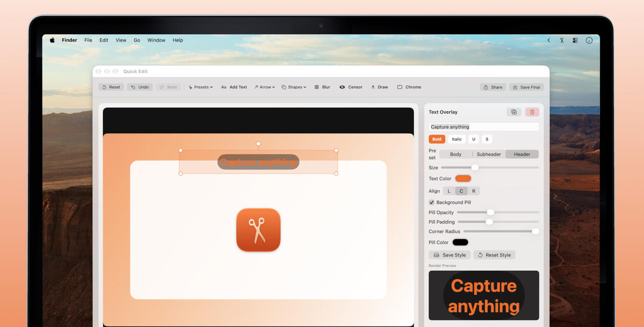Delete the text overlay with trash icon
Image resolution: width=644 pixels, height=327 pixels.
[x=532, y=112]
